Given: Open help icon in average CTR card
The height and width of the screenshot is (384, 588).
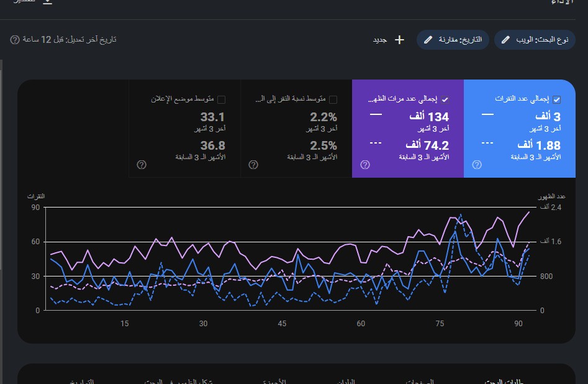Looking at the screenshot, I should coord(253,165).
